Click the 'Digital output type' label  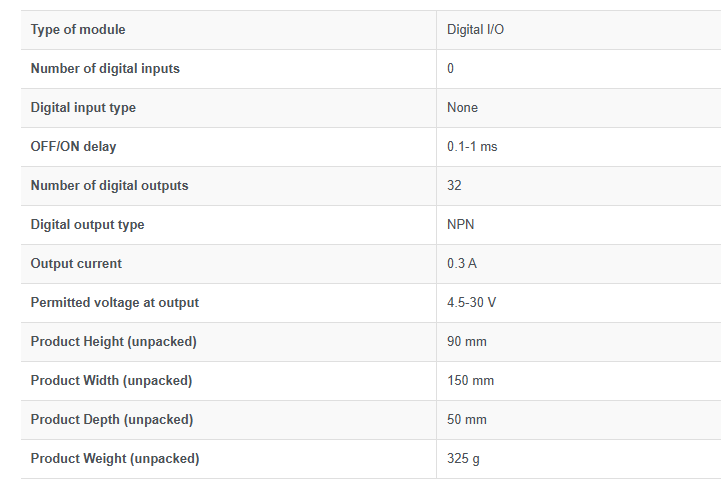pyautogui.click(x=87, y=225)
